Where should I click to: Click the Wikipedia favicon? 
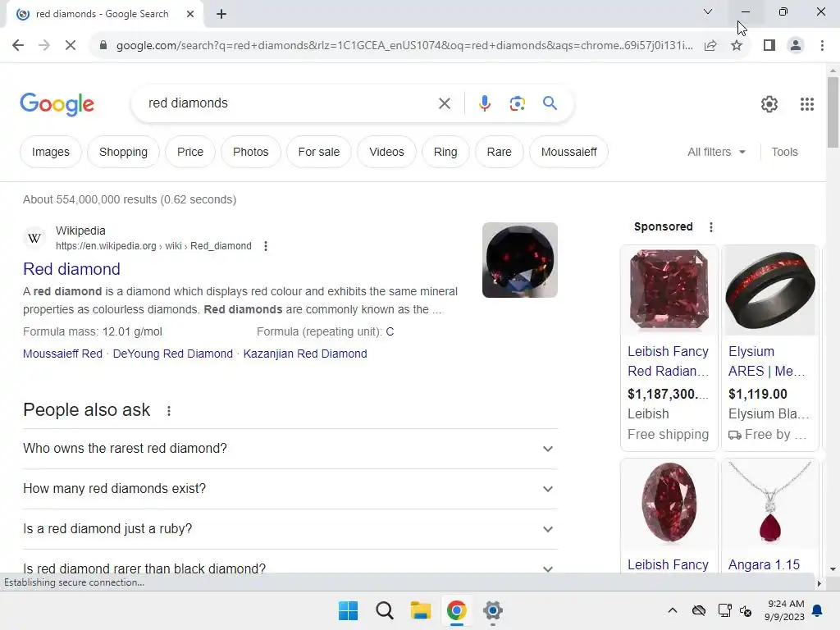pyautogui.click(x=34, y=238)
